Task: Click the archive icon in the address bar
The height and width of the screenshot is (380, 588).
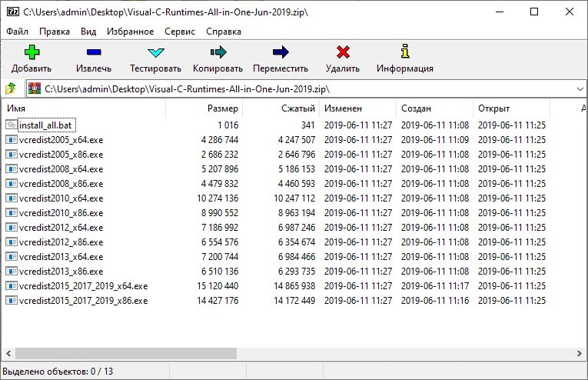Action: (35, 88)
